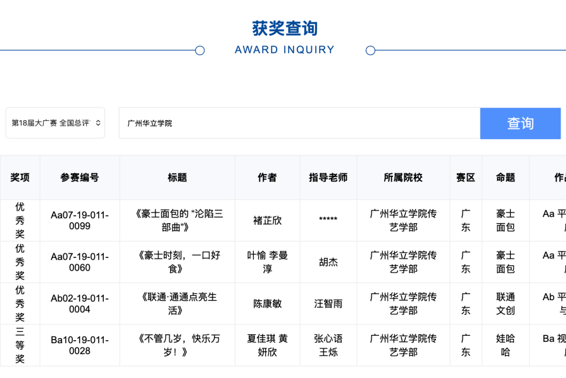This screenshot has width=566, height=378.
Task: Click 广州华立学院传艺学部 in the 胡杰 row
Action: click(403, 262)
